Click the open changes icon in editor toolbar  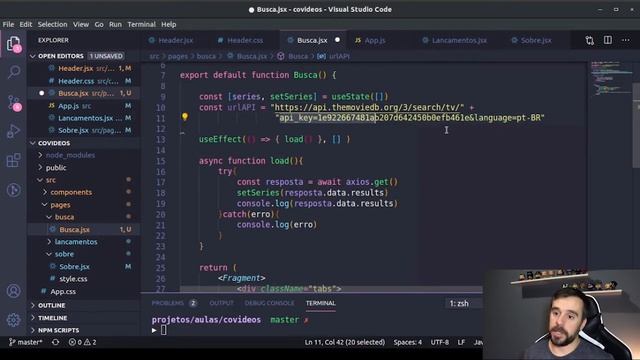point(589,40)
